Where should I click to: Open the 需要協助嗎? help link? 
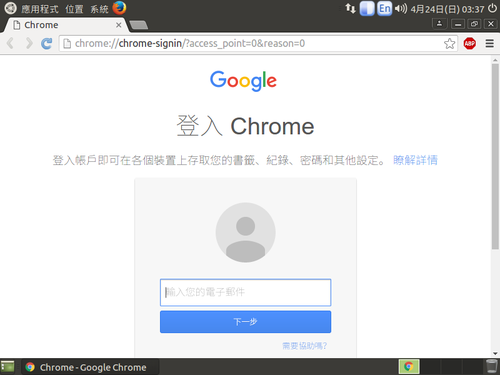[x=305, y=346]
